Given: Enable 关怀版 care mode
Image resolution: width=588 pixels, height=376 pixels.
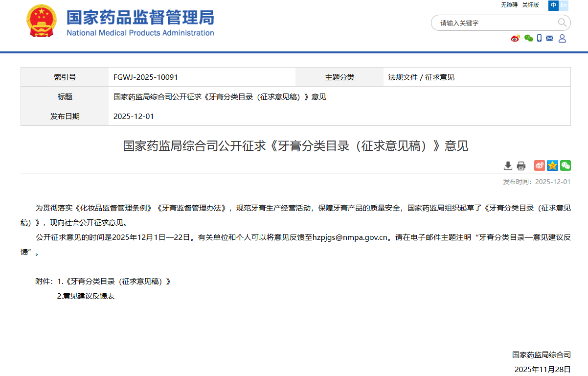Looking at the screenshot, I should (x=530, y=5).
